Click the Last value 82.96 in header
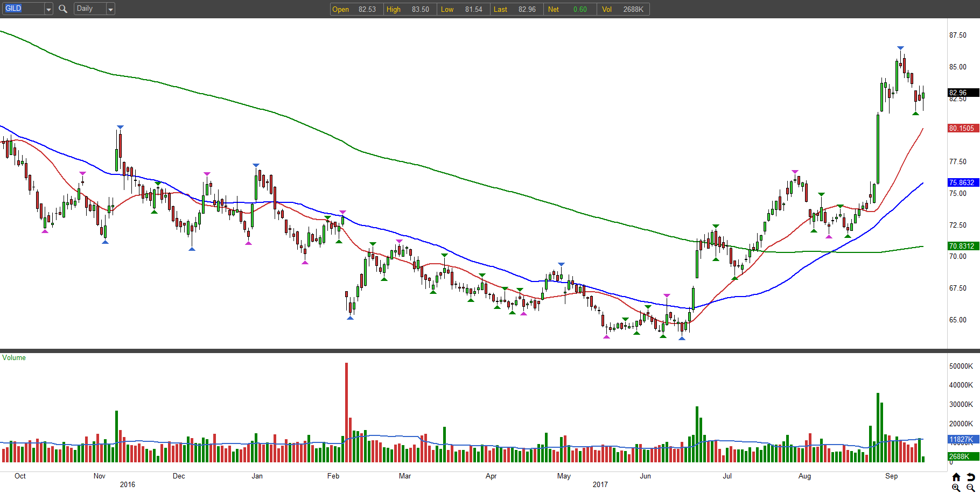The image size is (980, 493). coord(527,9)
